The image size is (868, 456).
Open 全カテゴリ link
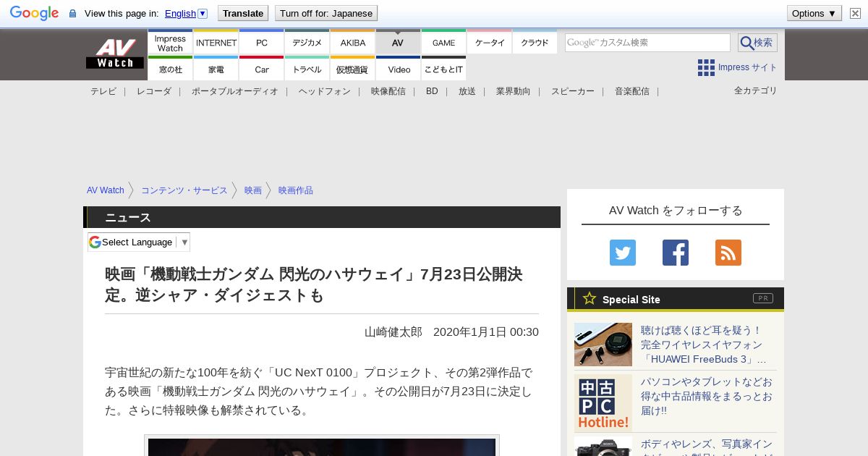tap(756, 90)
